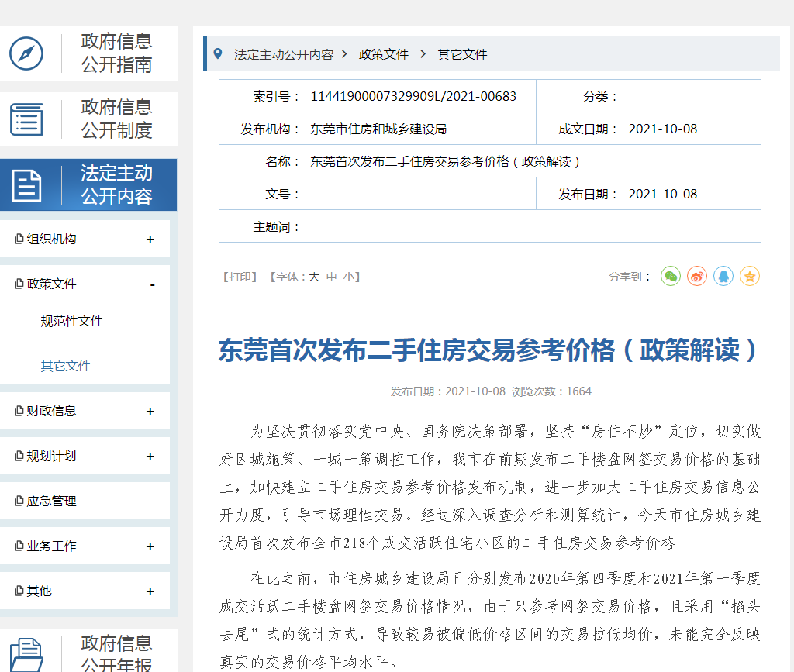This screenshot has height=672, width=794.
Task: Open the 其它文件 submenu item in sidebar
Action: point(65,366)
